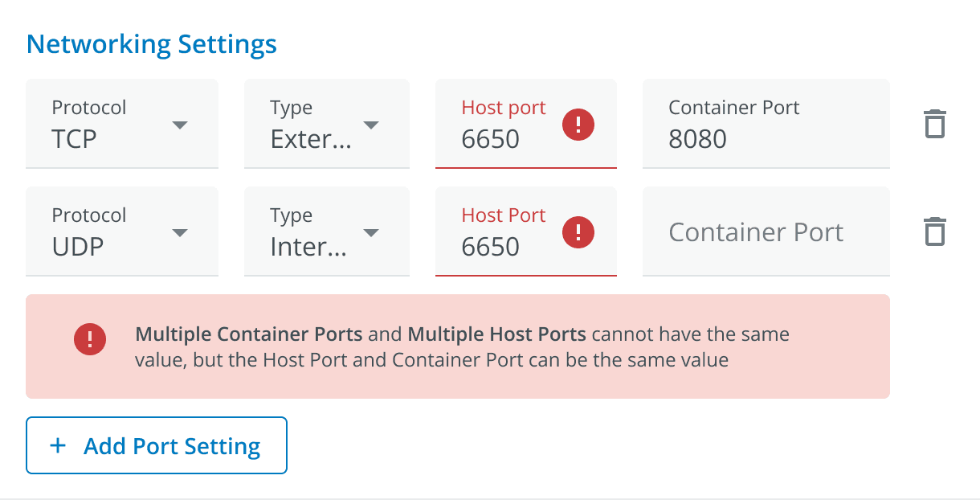
Task: Click the Exter... type value text
Action: (x=311, y=139)
